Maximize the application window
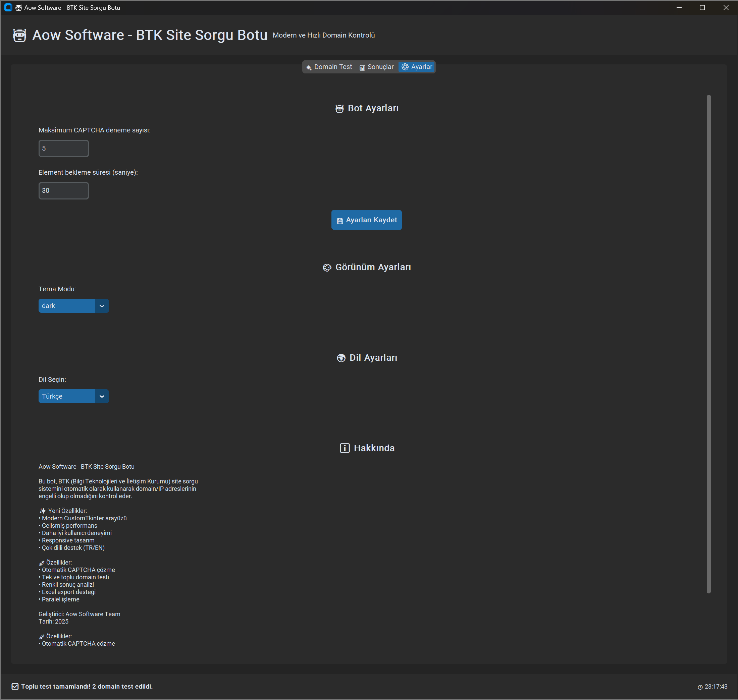 click(x=702, y=7)
